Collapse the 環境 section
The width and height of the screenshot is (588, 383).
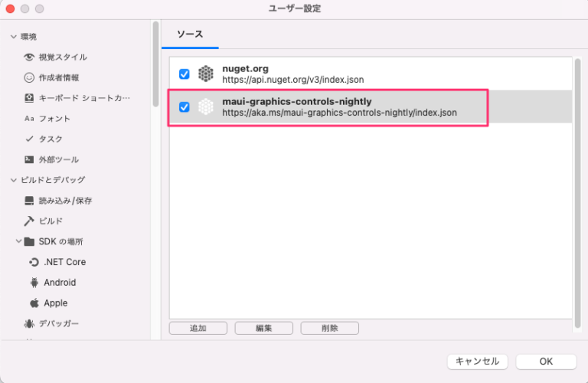pos(14,37)
